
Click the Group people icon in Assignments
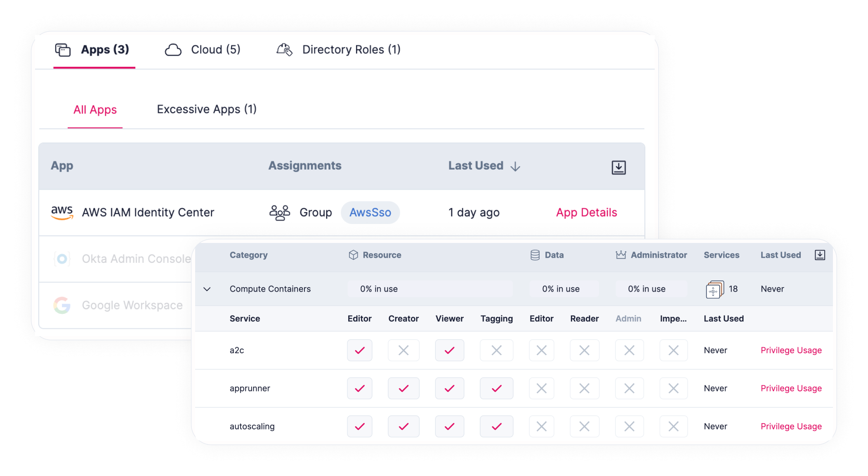tap(280, 213)
